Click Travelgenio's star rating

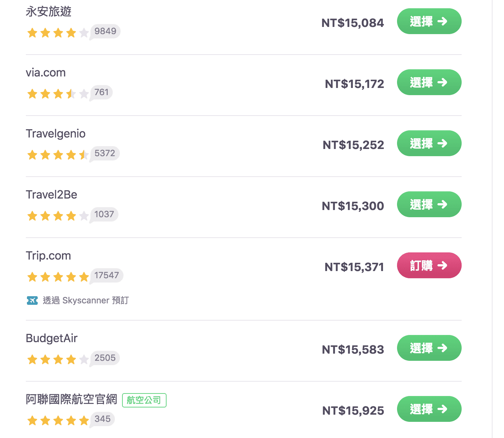(x=58, y=155)
